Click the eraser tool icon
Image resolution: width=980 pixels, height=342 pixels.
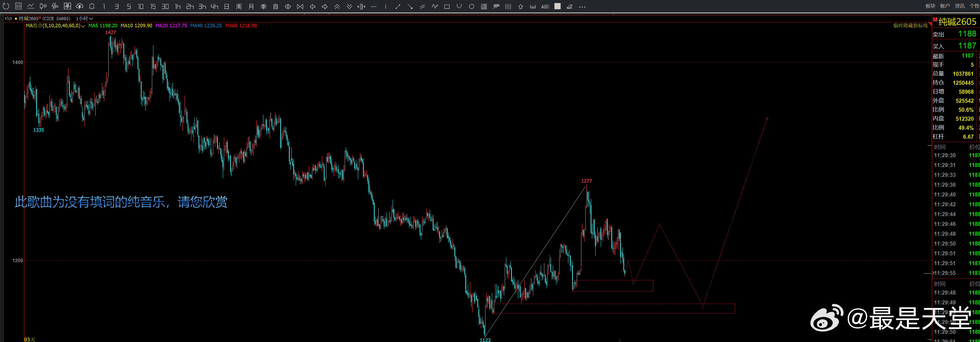(569, 7)
